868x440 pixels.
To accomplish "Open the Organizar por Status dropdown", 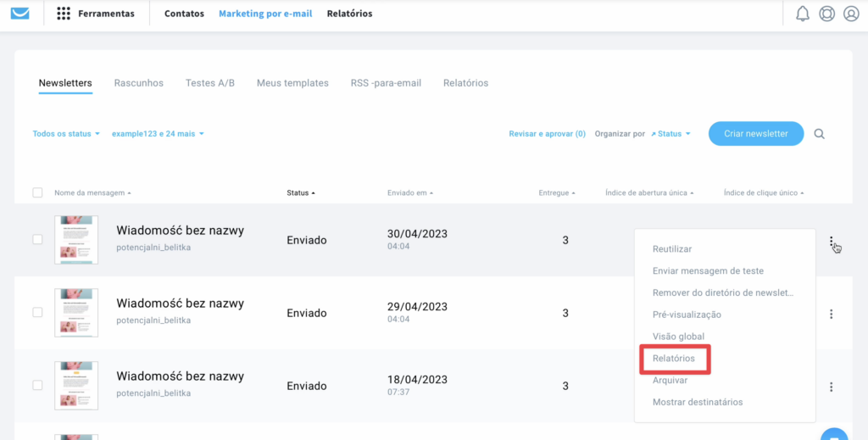I will pos(670,134).
